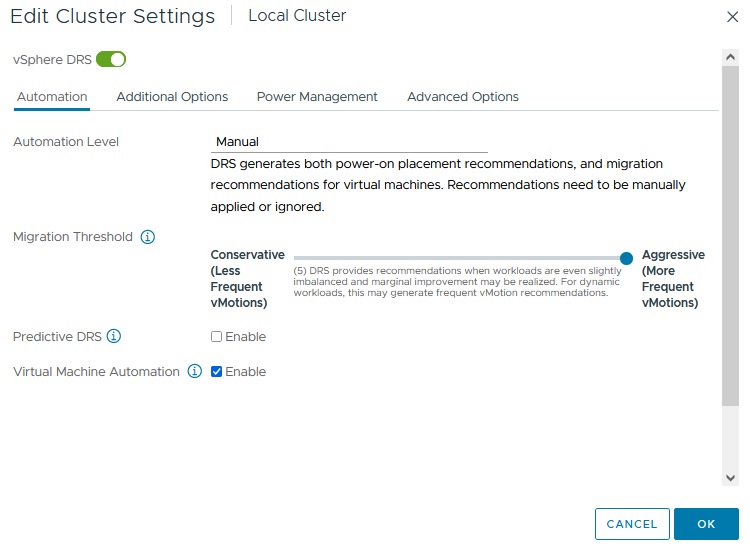Select the Automation tab

[52, 97]
